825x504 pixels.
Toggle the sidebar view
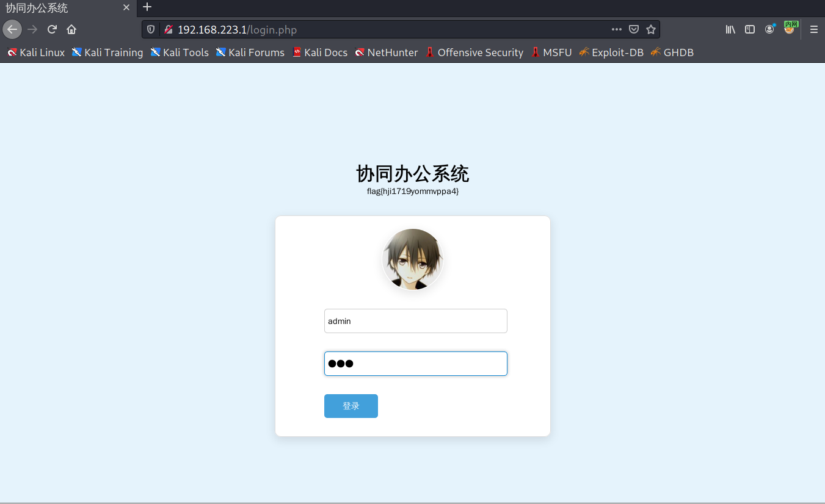[750, 29]
